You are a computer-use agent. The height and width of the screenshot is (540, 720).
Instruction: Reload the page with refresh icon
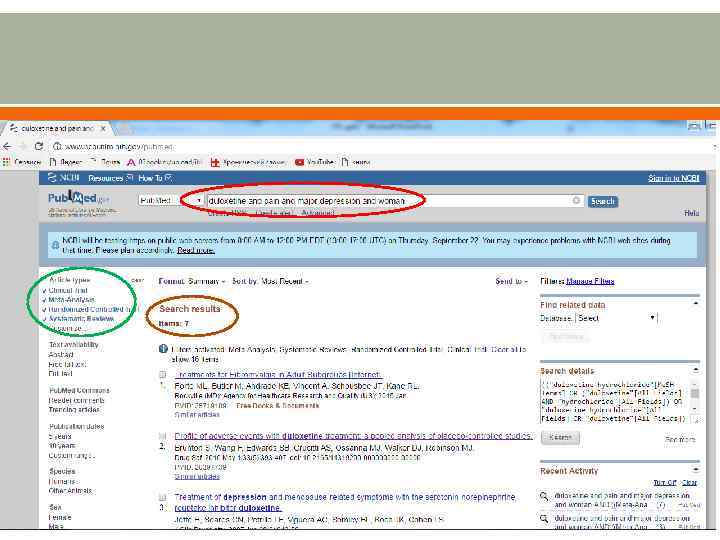coord(39,146)
